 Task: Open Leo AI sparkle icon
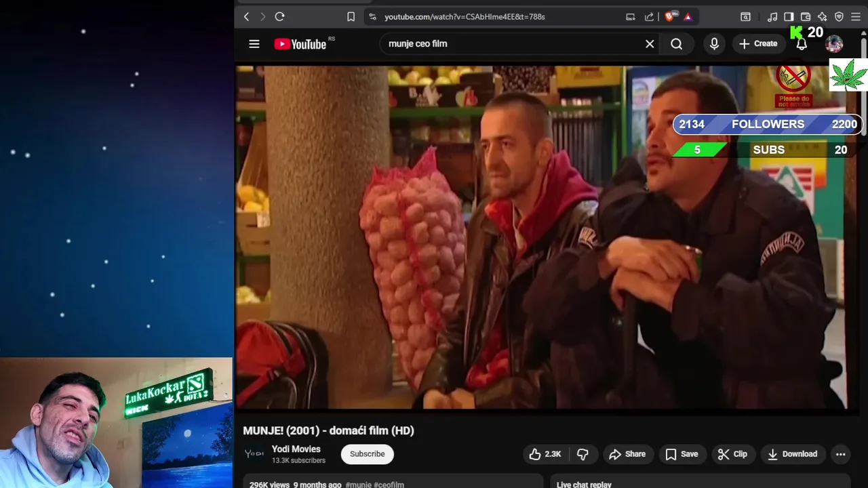pos(822,17)
